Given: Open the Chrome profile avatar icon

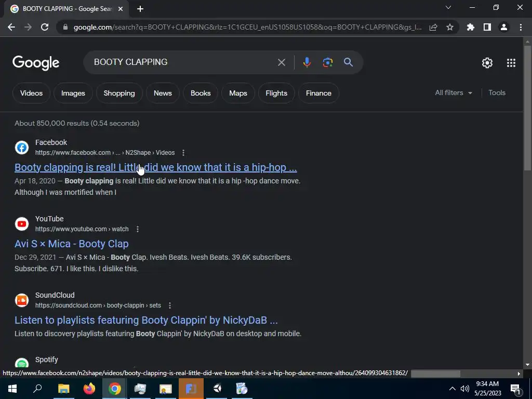Looking at the screenshot, I should click(504, 27).
